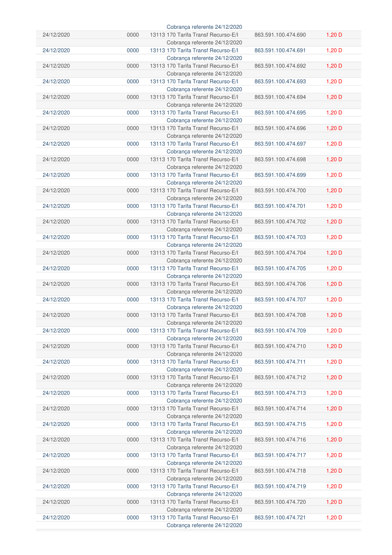Image resolution: width=392 pixels, height=555 pixels.
Task: Select the date in row 474.706
Action: [56, 284]
